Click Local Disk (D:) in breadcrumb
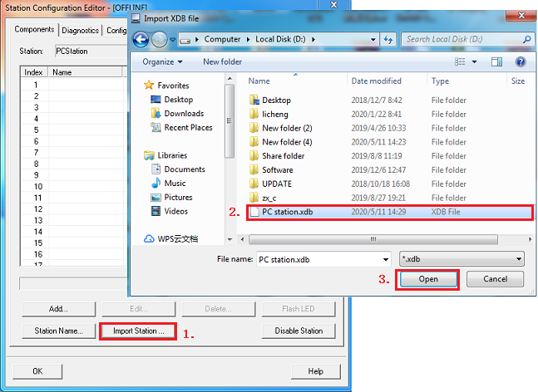 tap(280, 39)
